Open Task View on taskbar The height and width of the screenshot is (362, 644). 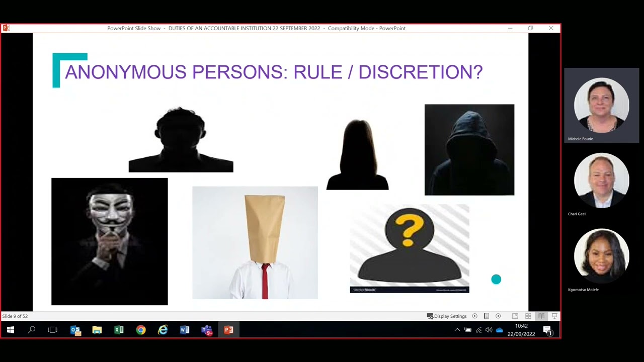coord(53,330)
